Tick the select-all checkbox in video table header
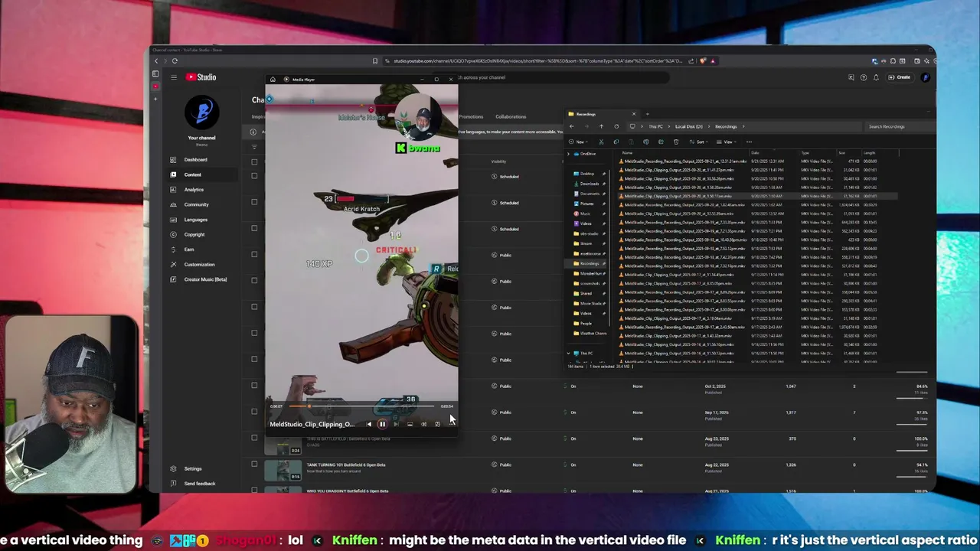This screenshot has height=551, width=980. point(254,161)
